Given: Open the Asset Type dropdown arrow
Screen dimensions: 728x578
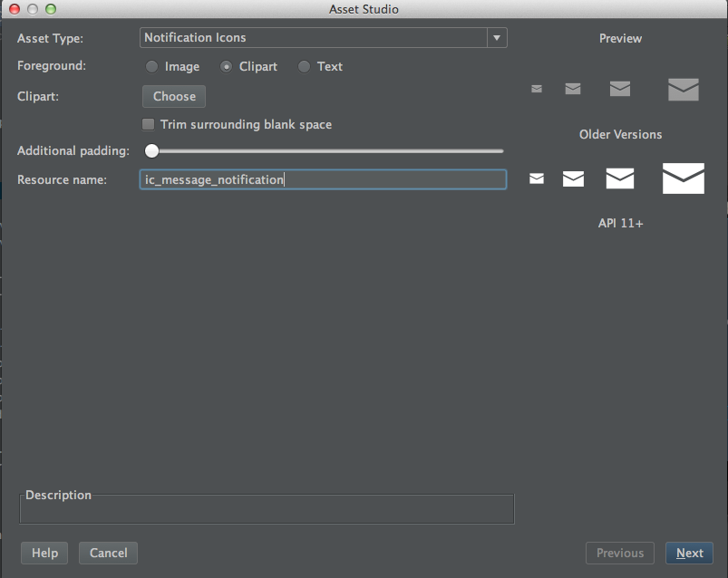Looking at the screenshot, I should pos(497,37).
